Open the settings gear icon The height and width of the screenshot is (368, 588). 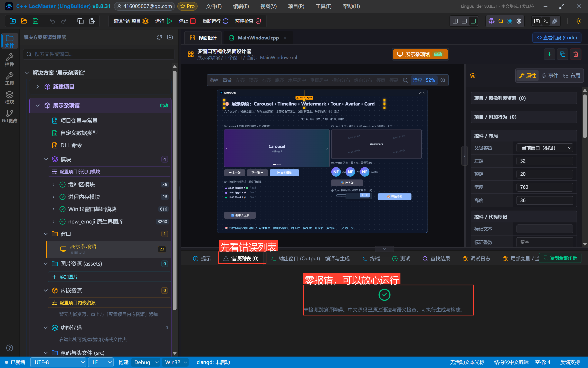[x=519, y=21]
